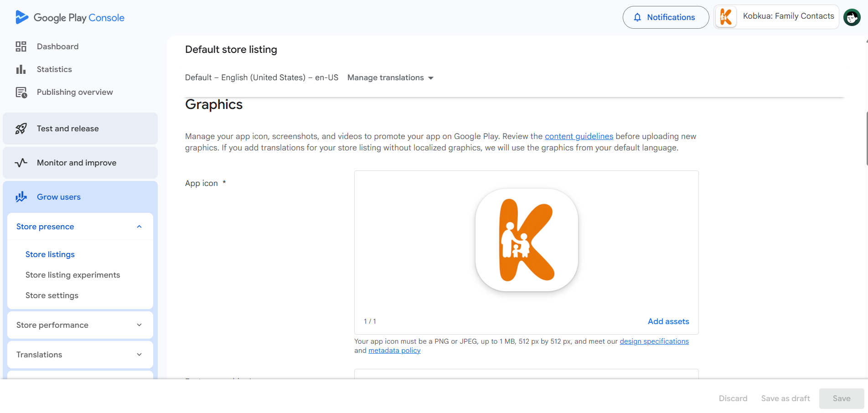
Task: Click the Add assets link
Action: click(668, 321)
